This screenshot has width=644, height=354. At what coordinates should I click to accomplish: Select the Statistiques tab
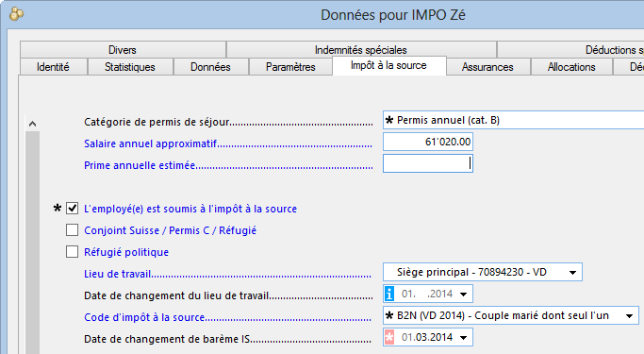(x=130, y=67)
